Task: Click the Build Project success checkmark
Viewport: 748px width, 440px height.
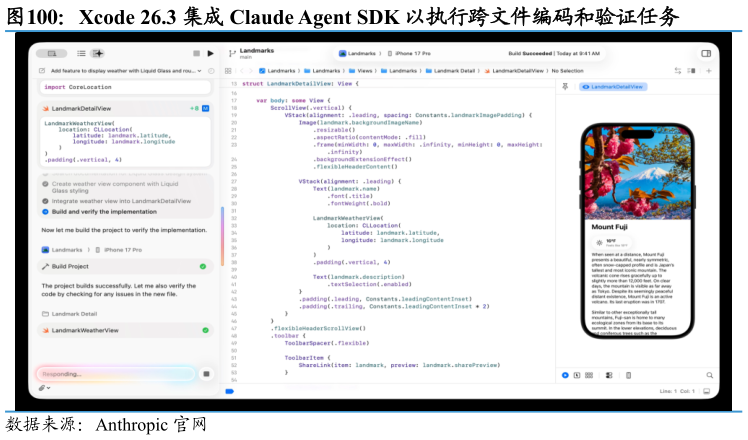Action: pos(203,266)
